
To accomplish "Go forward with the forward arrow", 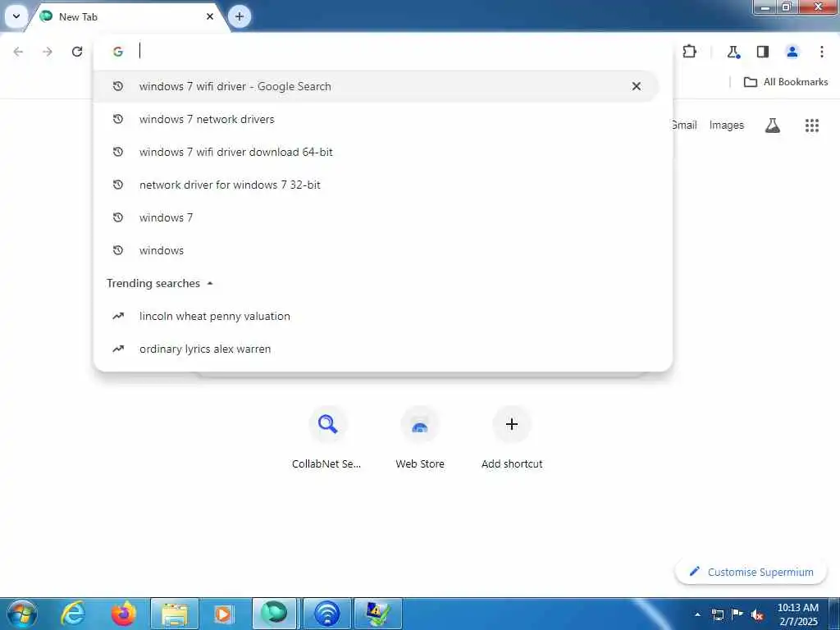I will tap(48, 52).
